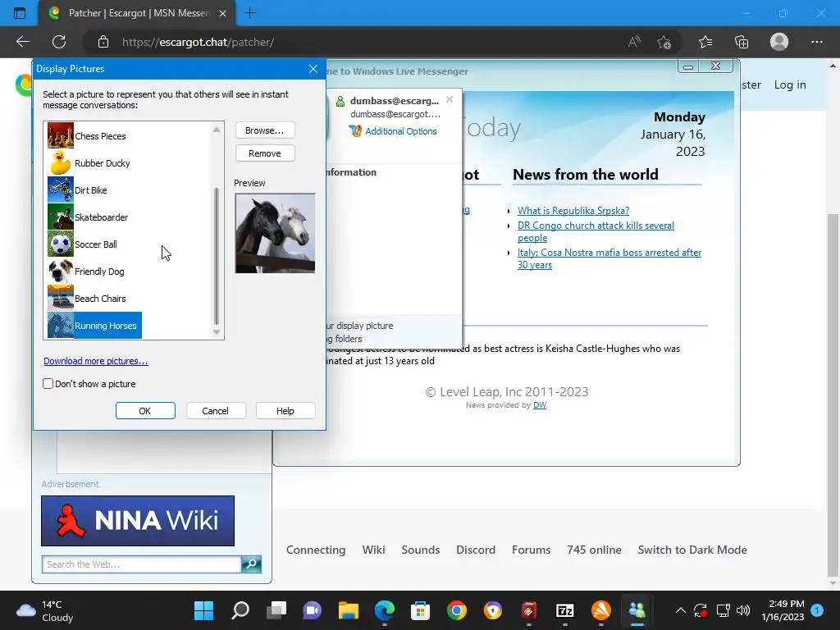Open Help in Display Pictures dialog
Viewport: 840px width, 630px height.
[285, 410]
